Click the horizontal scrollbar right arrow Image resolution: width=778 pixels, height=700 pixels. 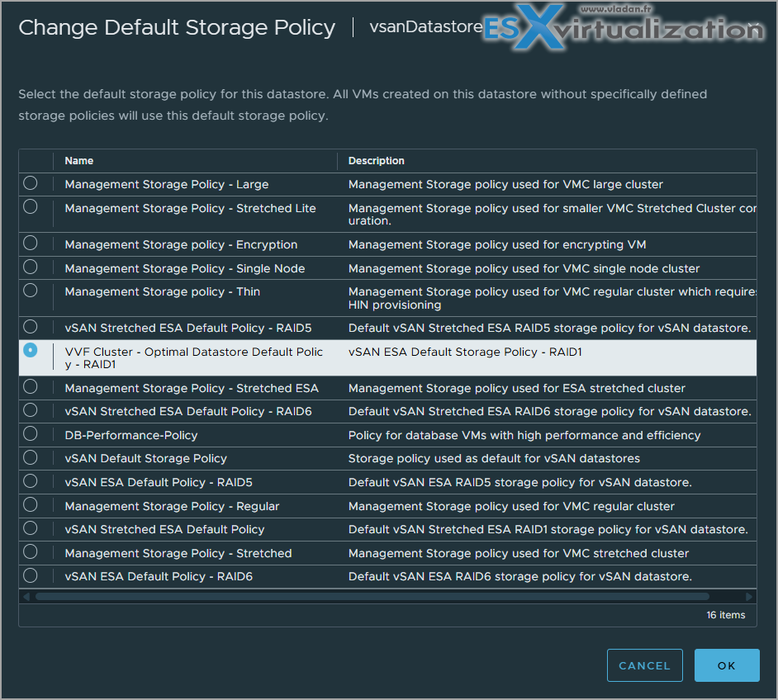749,596
